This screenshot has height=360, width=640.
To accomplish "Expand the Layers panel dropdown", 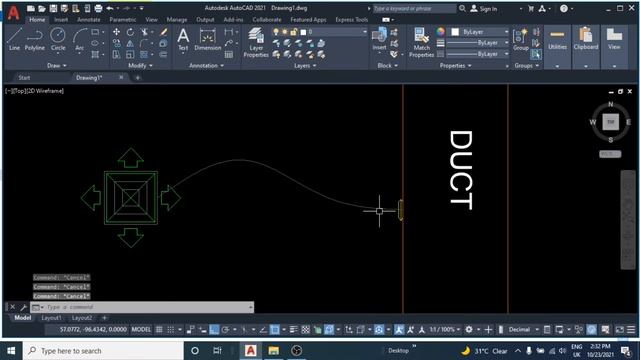I will tap(305, 65).
